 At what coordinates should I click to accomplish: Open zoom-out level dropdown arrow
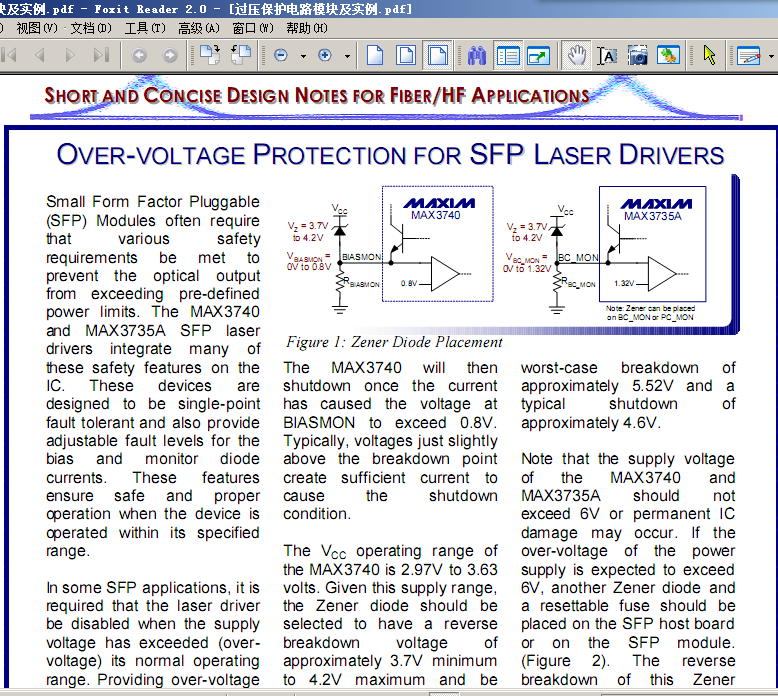tap(303, 56)
